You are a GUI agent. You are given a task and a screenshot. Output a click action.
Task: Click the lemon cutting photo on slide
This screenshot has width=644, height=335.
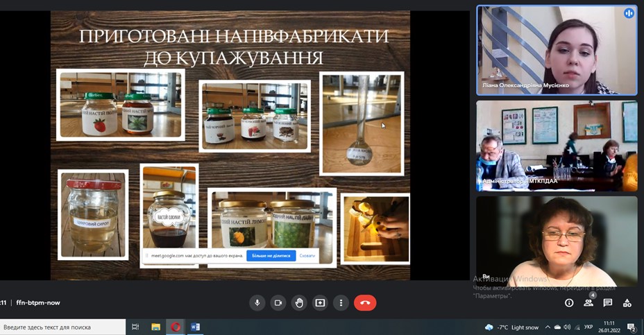pos(375,229)
